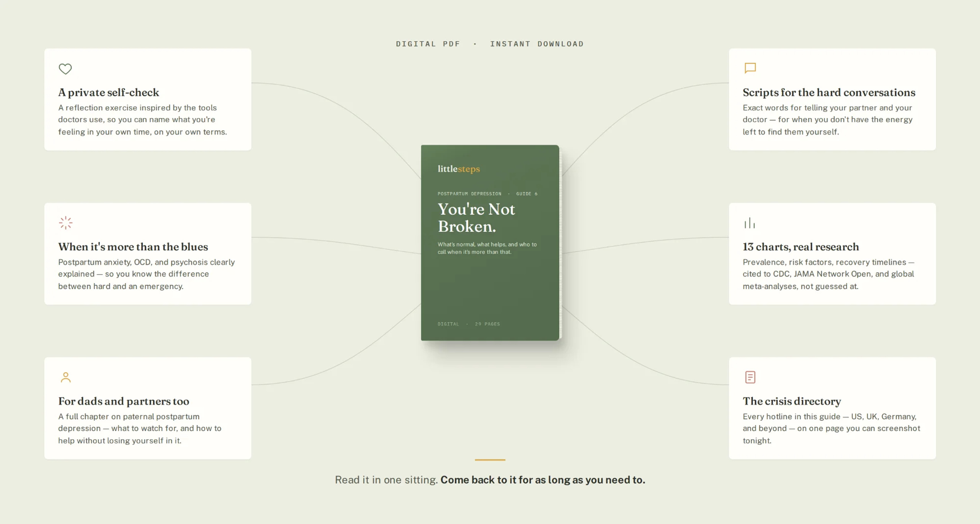Click 'When it's more than the blues' heading
This screenshot has height=524, width=980.
pyautogui.click(x=133, y=247)
